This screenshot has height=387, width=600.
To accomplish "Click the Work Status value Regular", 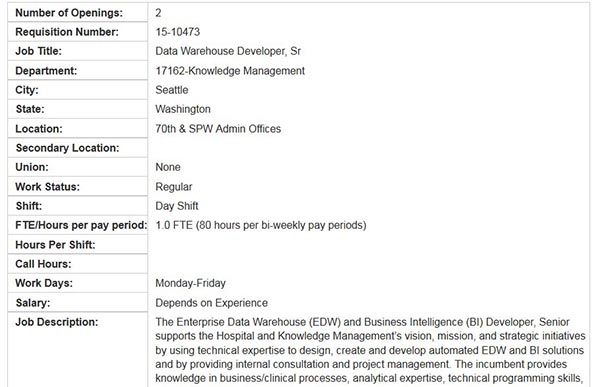I will coord(174,187).
